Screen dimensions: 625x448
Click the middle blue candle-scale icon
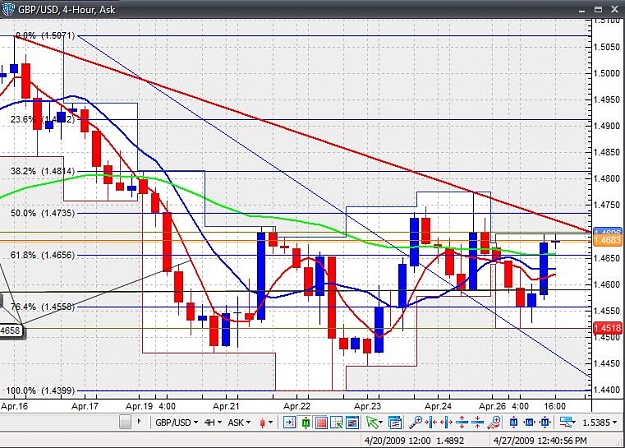[529, 422]
